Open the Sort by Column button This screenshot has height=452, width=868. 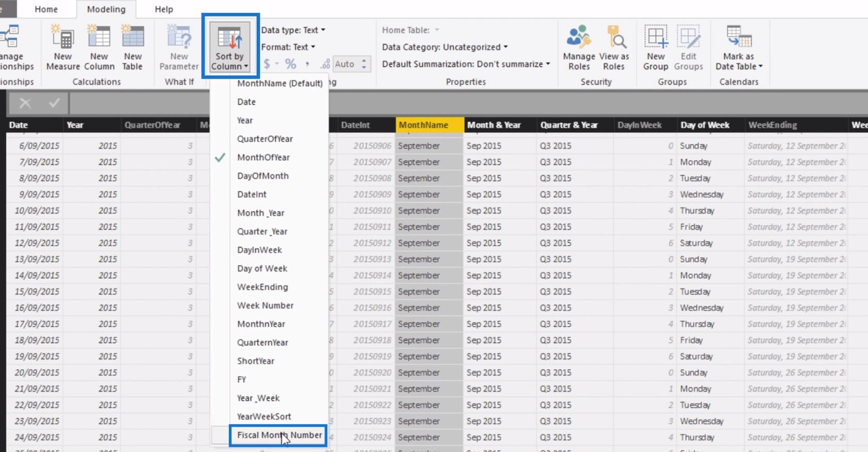pyautogui.click(x=230, y=48)
